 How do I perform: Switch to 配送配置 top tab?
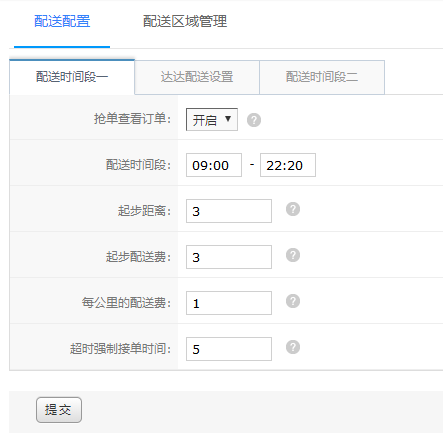[62, 22]
